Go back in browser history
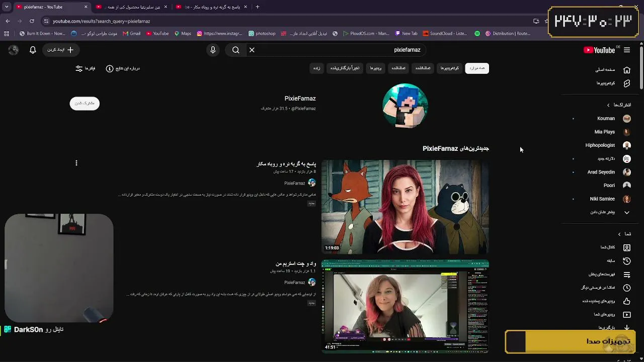Viewport: 644px width, 362px height. click(x=8, y=21)
